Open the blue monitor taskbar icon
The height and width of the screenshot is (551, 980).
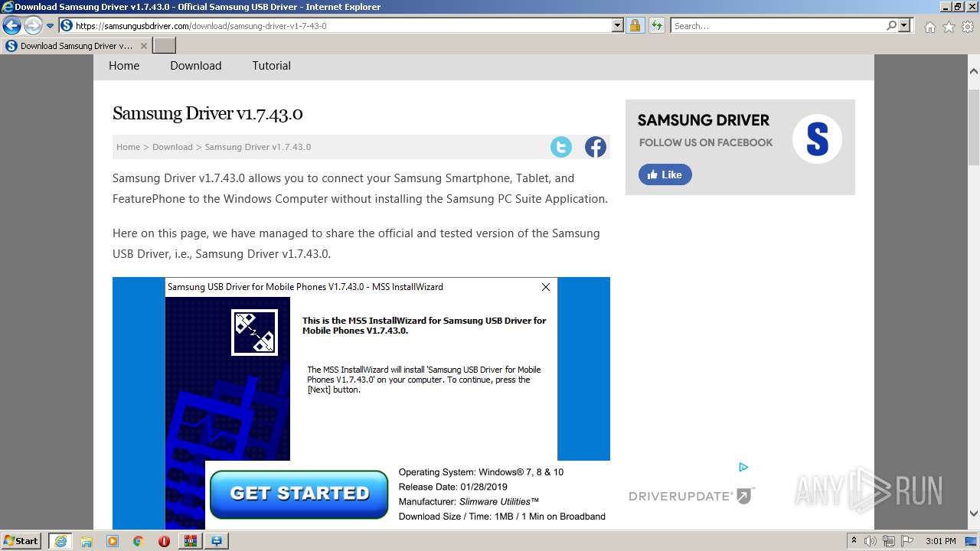pos(217,541)
